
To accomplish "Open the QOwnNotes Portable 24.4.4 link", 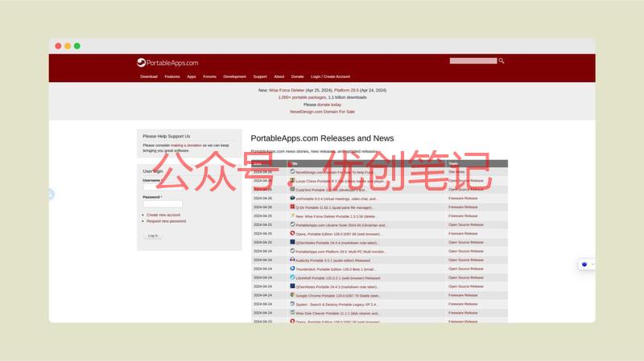I will point(336,243).
